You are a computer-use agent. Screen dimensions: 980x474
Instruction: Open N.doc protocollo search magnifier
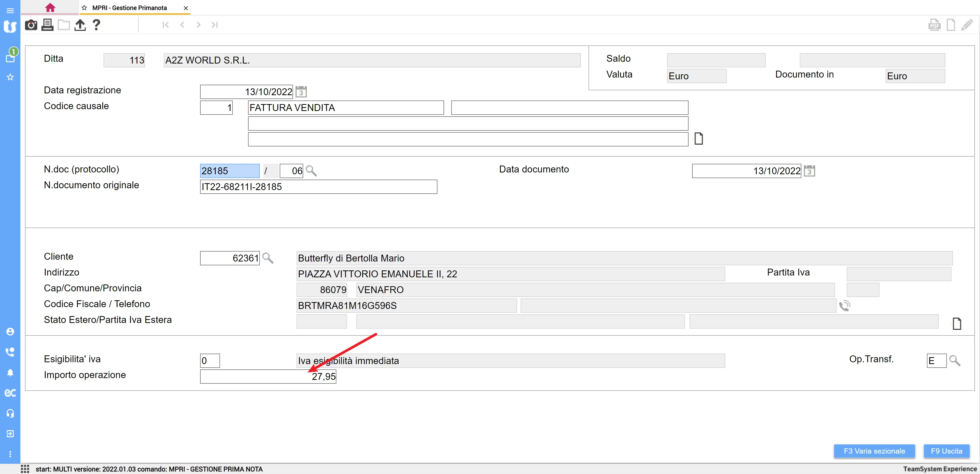point(311,171)
